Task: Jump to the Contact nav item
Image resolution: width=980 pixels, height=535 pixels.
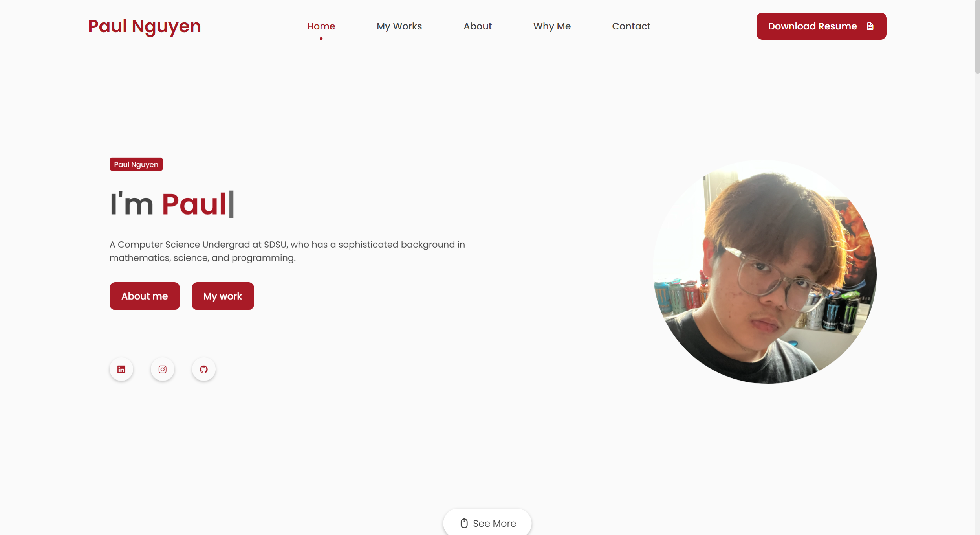Action: pos(631,26)
